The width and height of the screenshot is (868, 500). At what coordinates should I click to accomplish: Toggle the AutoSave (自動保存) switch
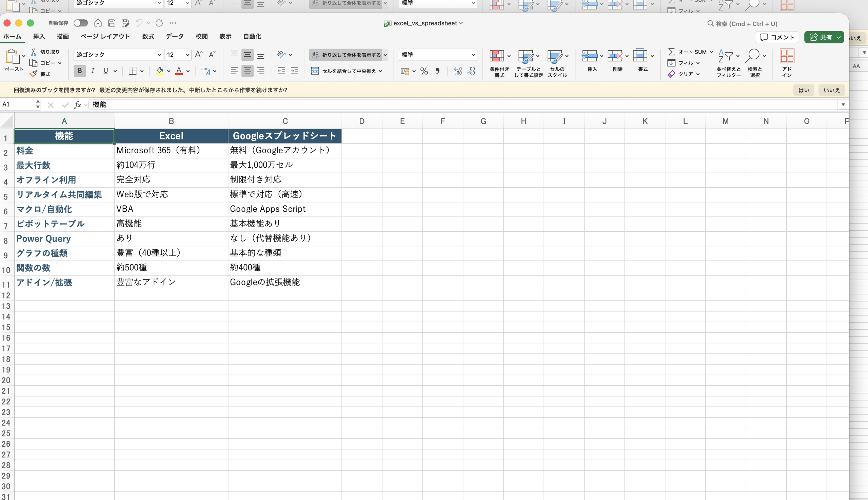click(81, 23)
